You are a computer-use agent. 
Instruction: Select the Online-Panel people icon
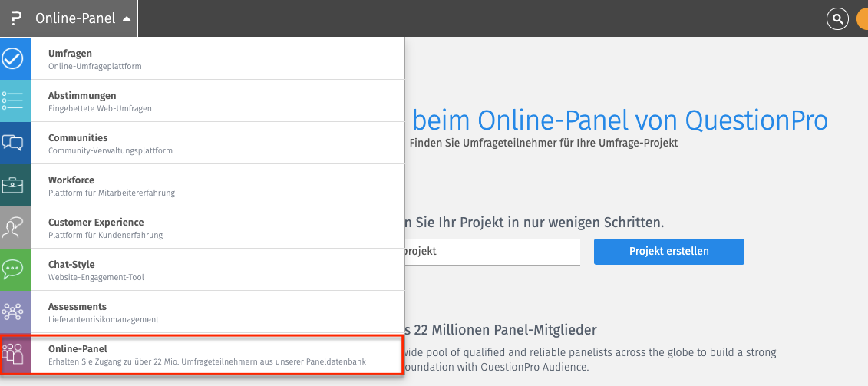(x=12, y=354)
